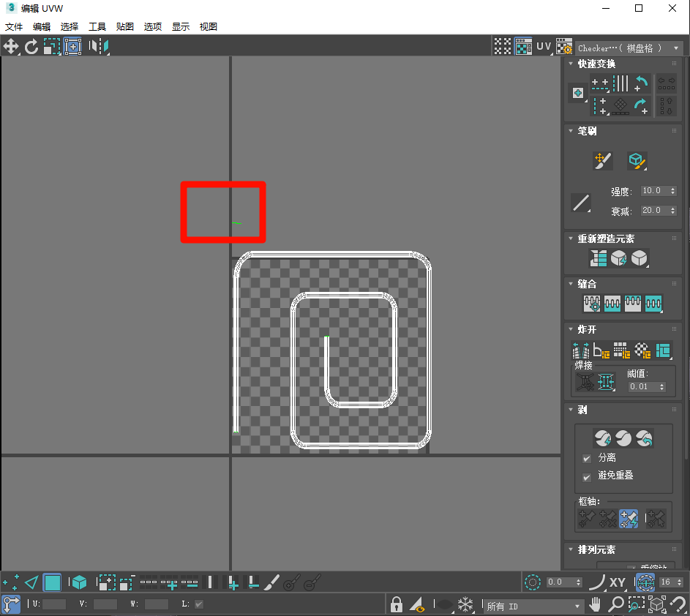Open the texture options gear icon
The width and height of the screenshot is (690, 616).
point(563,46)
